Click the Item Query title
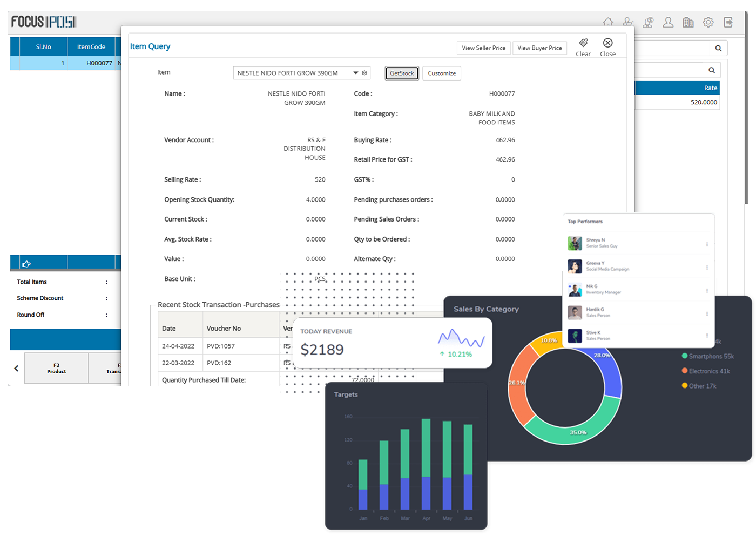The height and width of the screenshot is (535, 756). coord(150,46)
